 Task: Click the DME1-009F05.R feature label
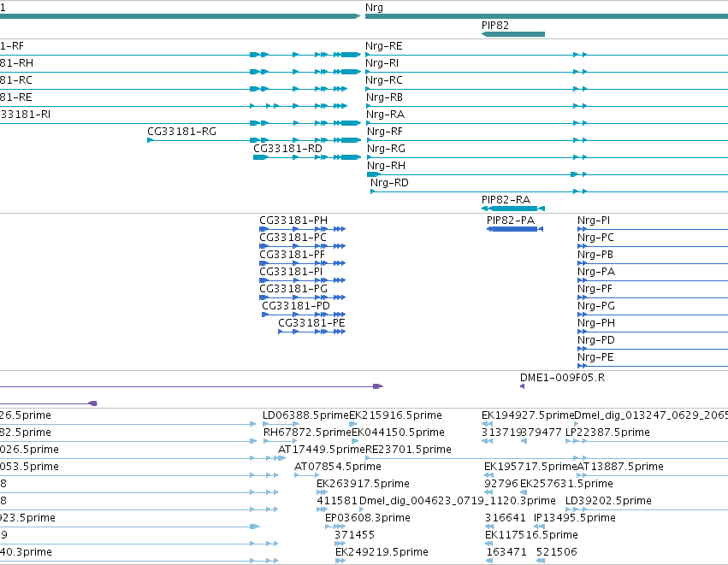point(562,378)
